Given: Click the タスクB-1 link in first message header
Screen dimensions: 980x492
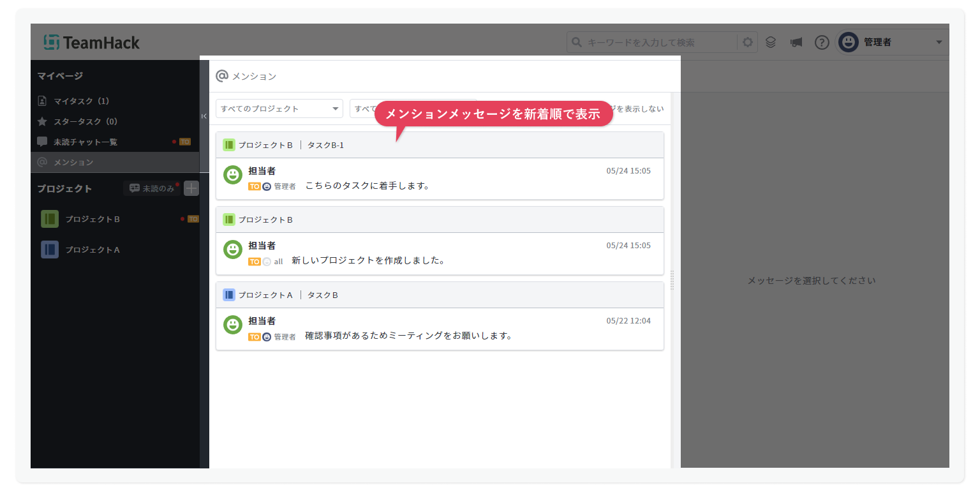Looking at the screenshot, I should pyautogui.click(x=325, y=145).
